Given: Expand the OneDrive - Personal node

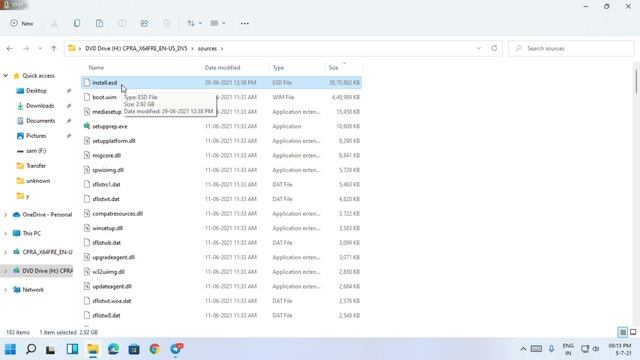Looking at the screenshot, I should coord(6,215).
